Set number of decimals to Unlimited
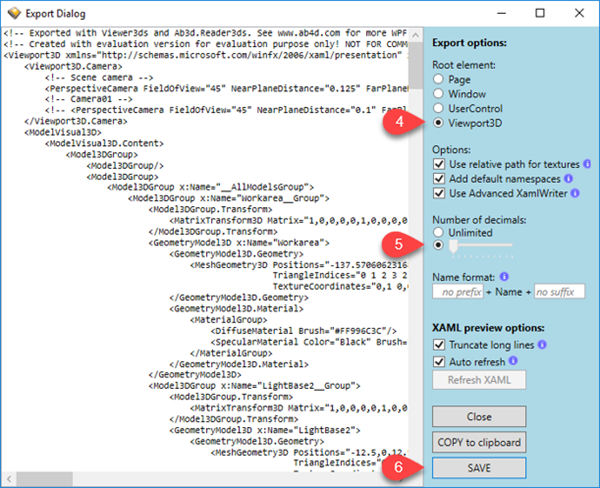600x488 pixels. pos(439,231)
